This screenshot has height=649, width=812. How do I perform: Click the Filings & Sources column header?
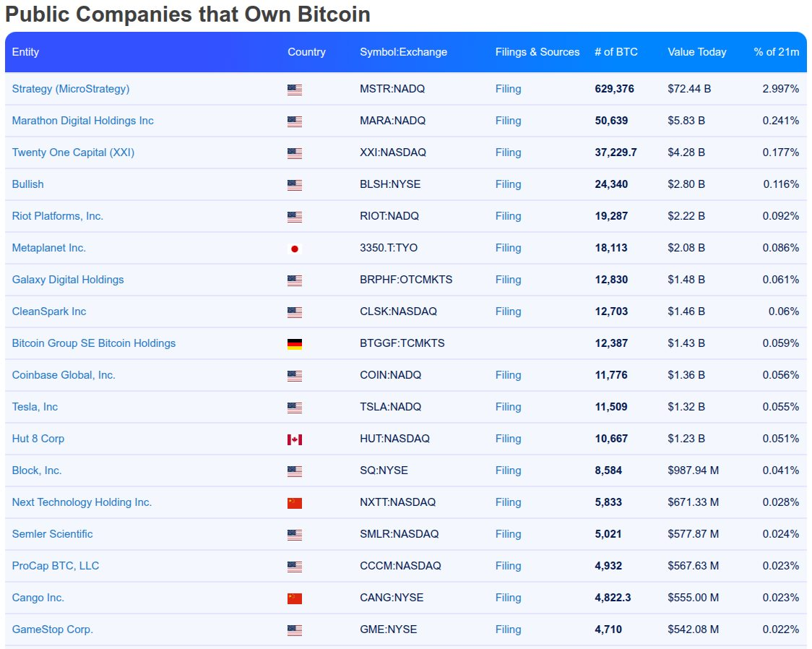coord(537,52)
